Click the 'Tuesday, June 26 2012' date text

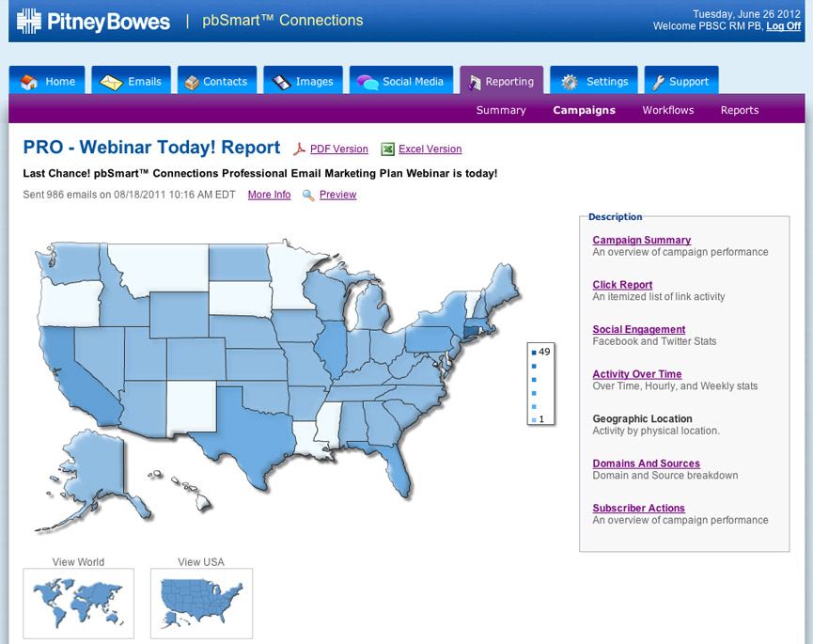coord(746,14)
